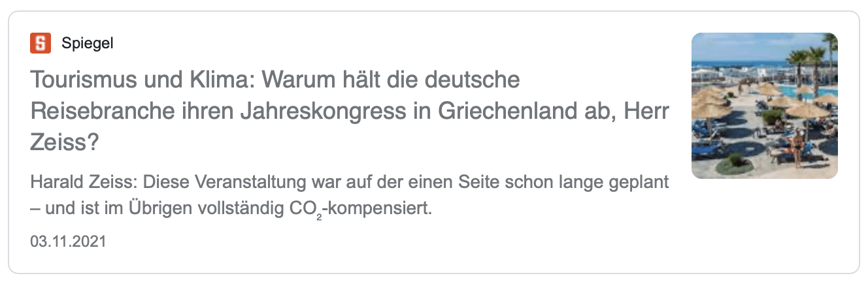Click the orange Spiegel logo icon
The height and width of the screenshot is (282, 868).
click(41, 44)
